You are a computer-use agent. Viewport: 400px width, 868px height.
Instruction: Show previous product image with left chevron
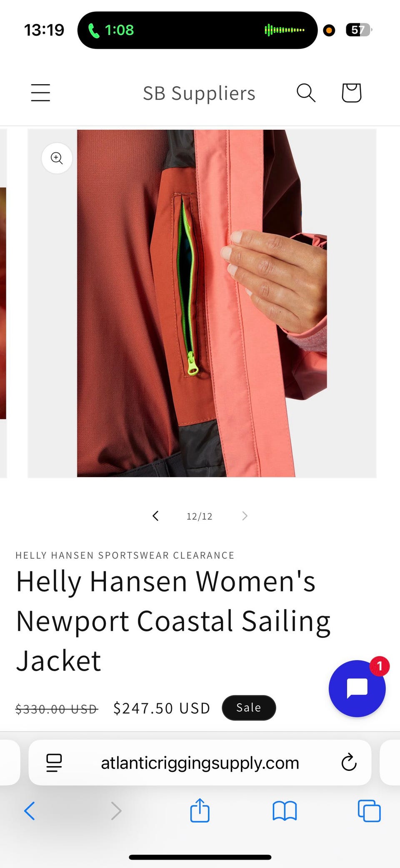(155, 516)
